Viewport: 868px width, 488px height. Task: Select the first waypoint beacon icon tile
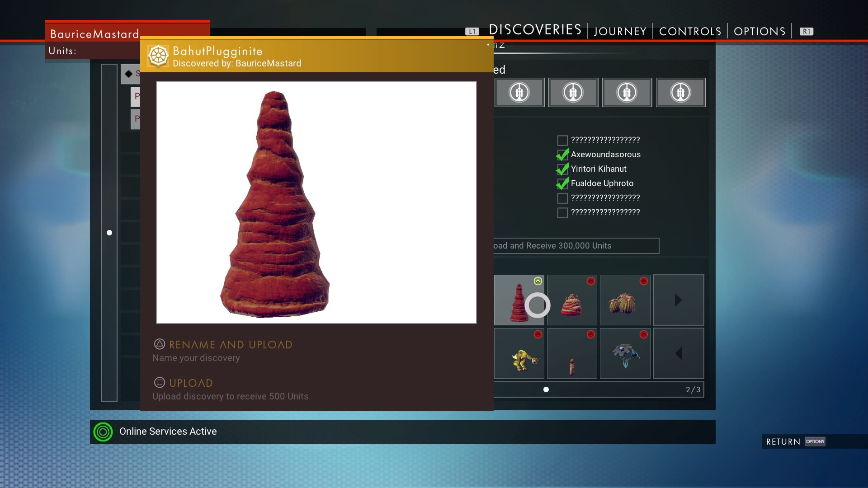[x=519, y=93]
